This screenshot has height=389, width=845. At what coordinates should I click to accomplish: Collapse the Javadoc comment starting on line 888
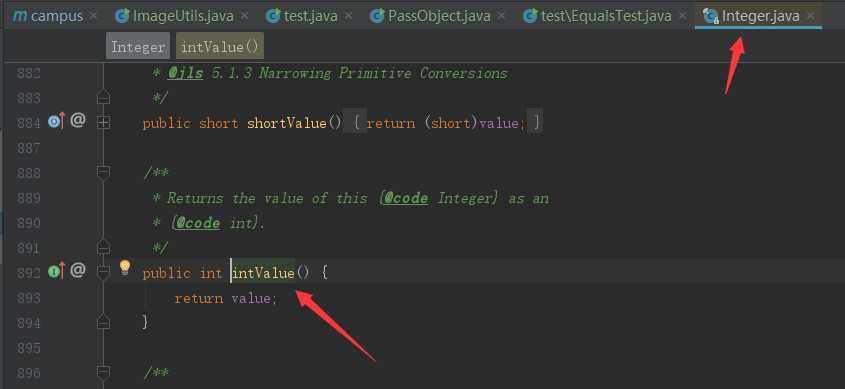click(x=103, y=172)
